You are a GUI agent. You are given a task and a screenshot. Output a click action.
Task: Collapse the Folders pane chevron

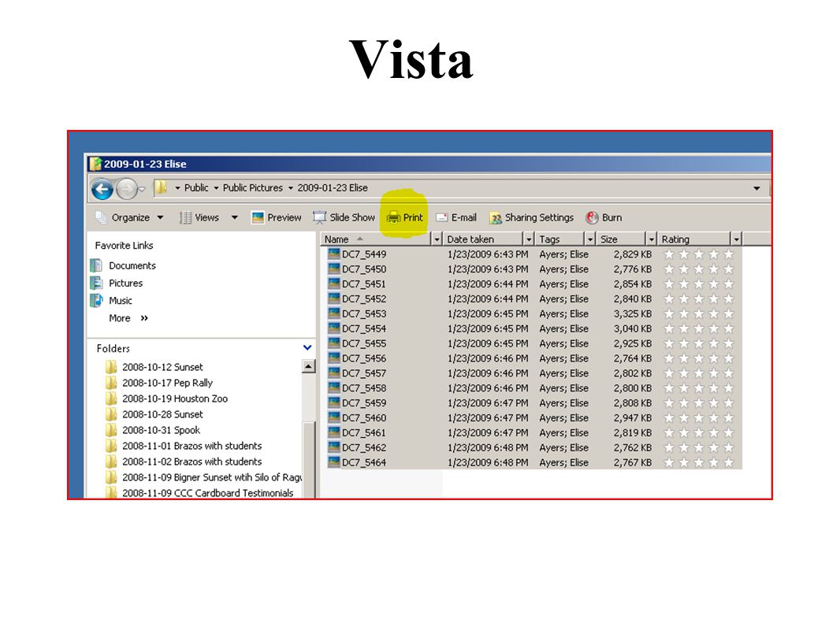(x=307, y=347)
